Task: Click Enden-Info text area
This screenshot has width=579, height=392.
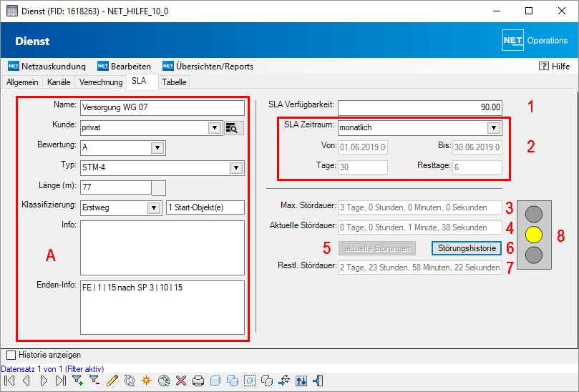Action: point(162,308)
